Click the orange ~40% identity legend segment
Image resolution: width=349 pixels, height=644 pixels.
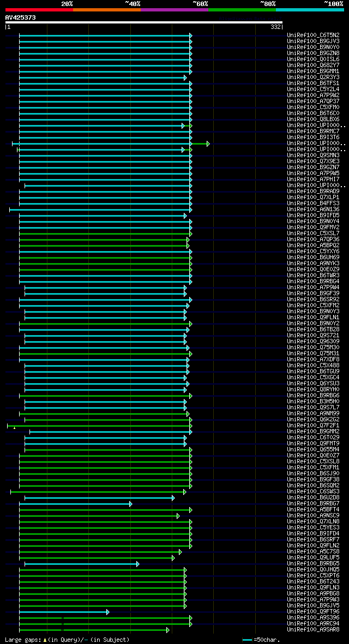pyautogui.click(x=107, y=9)
